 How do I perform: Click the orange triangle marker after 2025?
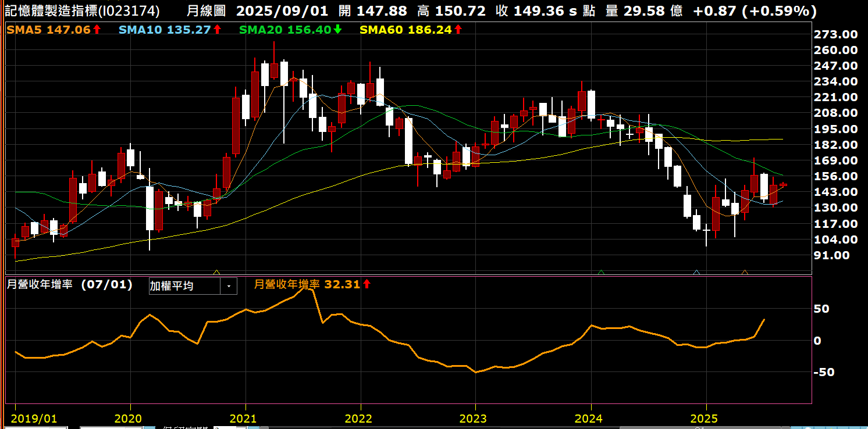pyautogui.click(x=745, y=271)
